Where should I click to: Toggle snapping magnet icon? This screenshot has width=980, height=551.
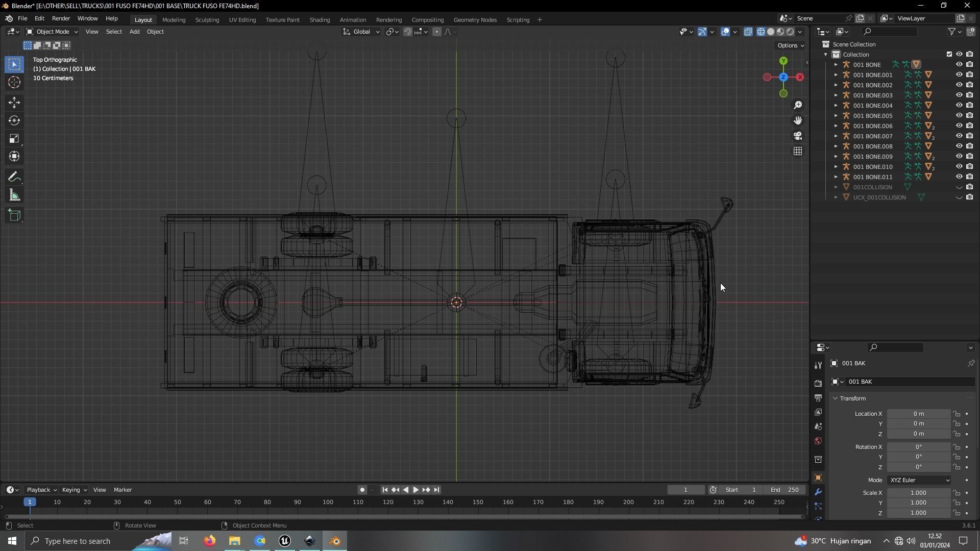[x=407, y=32]
